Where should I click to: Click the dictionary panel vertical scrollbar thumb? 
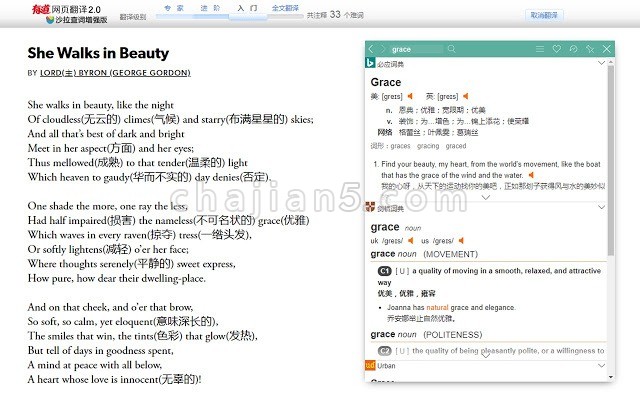tap(611, 160)
